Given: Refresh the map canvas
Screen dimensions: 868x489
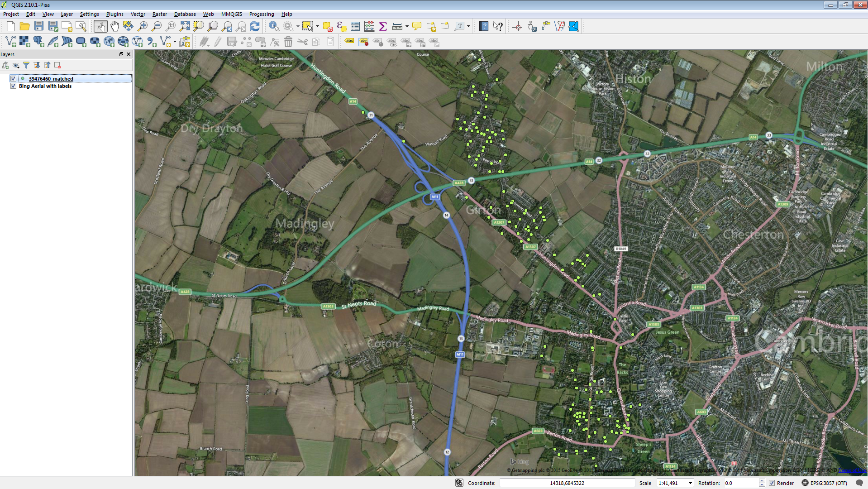Looking at the screenshot, I should tap(255, 26).
